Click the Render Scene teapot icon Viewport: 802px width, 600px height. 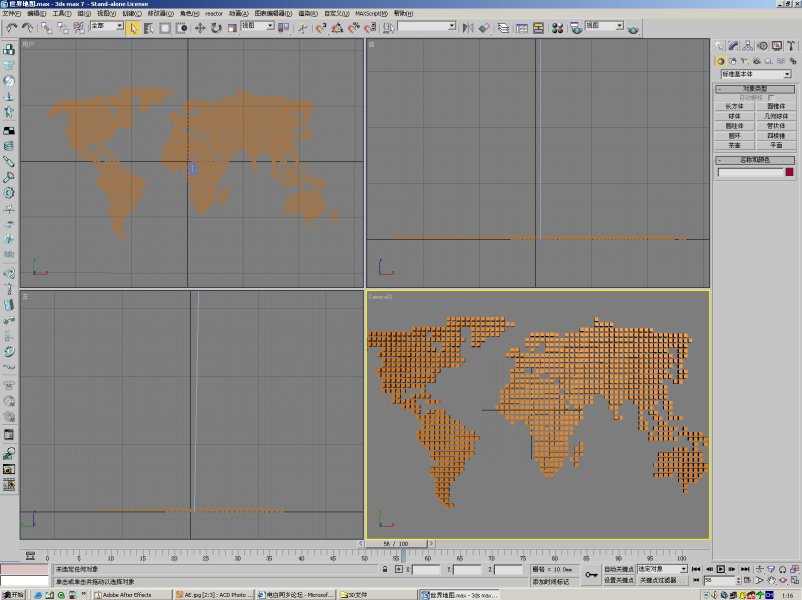click(x=633, y=28)
